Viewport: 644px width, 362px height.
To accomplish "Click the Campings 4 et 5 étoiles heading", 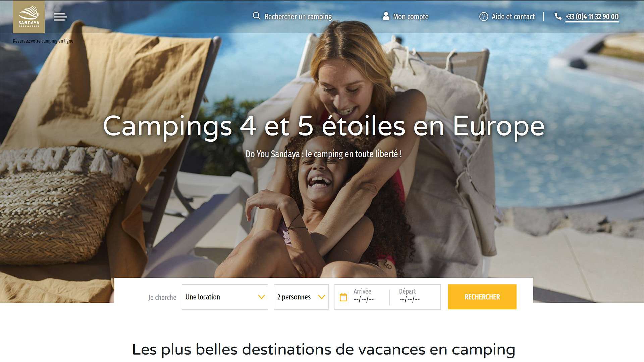I will (x=324, y=126).
